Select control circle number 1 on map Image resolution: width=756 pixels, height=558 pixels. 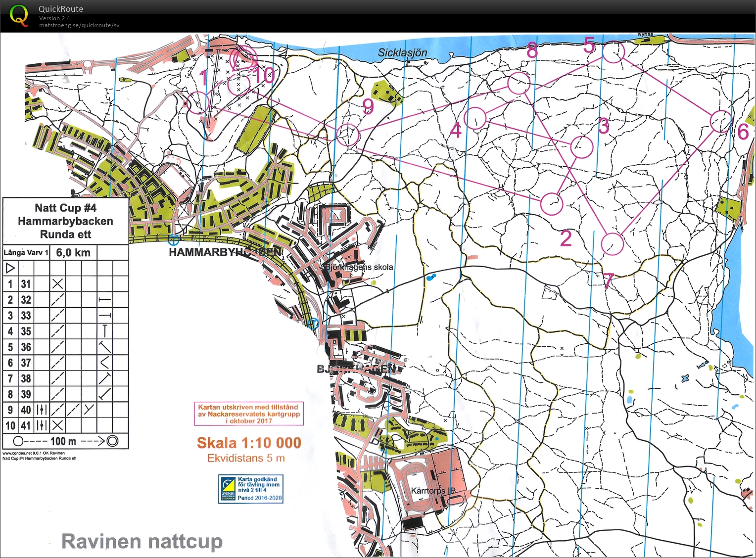click(198, 103)
